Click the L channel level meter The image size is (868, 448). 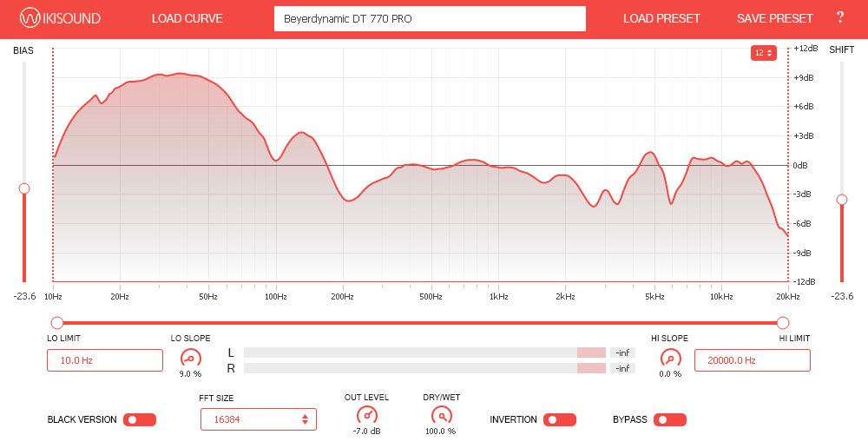pyautogui.click(x=424, y=352)
